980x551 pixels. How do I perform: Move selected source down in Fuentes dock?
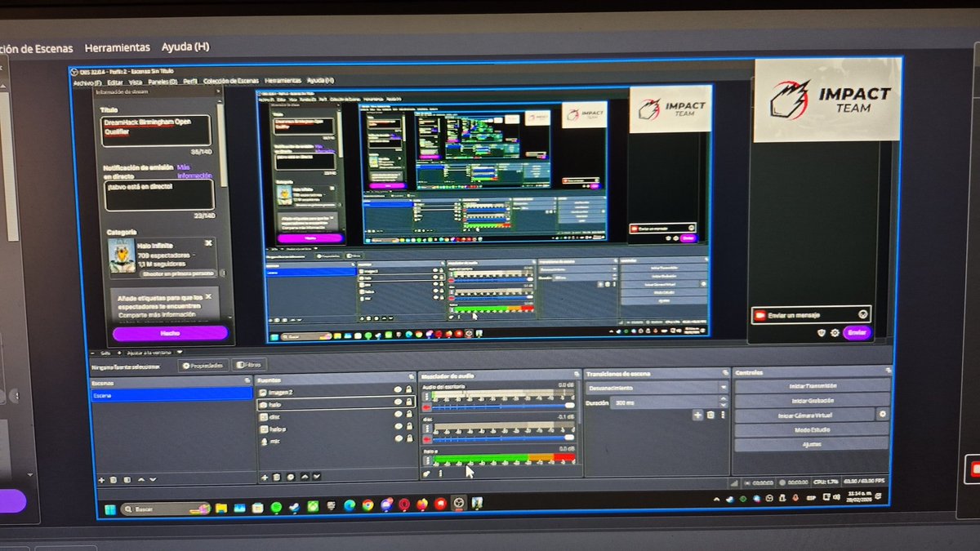(316, 477)
